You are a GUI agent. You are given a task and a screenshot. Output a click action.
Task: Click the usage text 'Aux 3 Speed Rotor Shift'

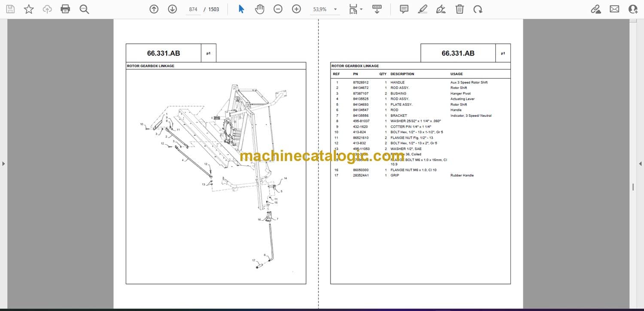pyautogui.click(x=469, y=82)
